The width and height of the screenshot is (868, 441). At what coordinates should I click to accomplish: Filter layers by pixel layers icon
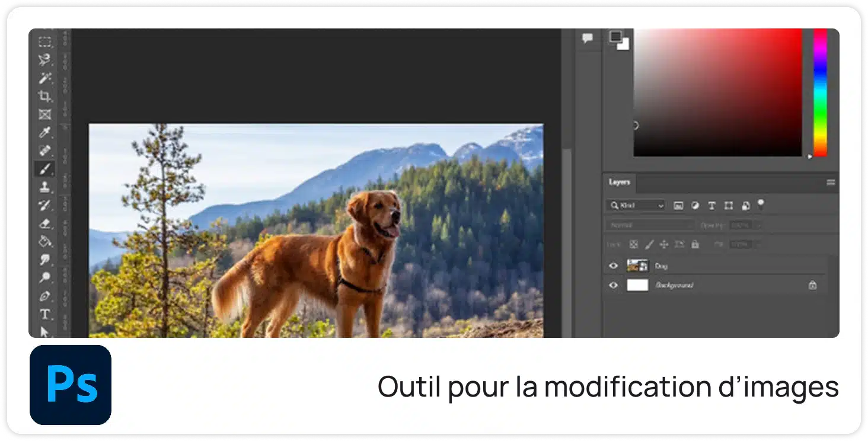678,206
